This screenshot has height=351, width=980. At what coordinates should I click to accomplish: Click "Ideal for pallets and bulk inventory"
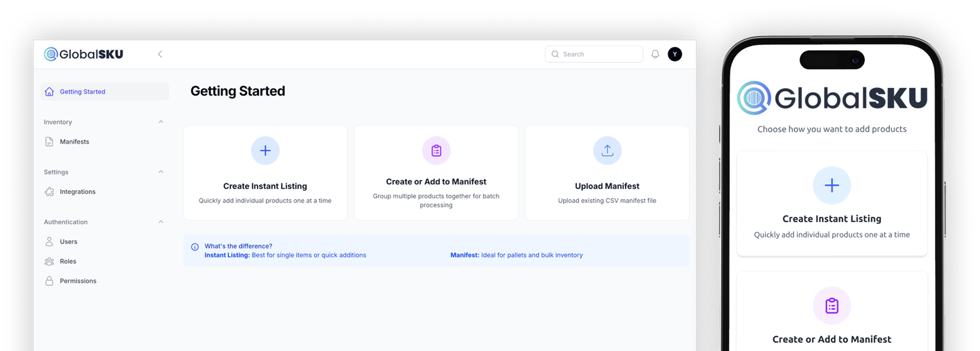532,255
